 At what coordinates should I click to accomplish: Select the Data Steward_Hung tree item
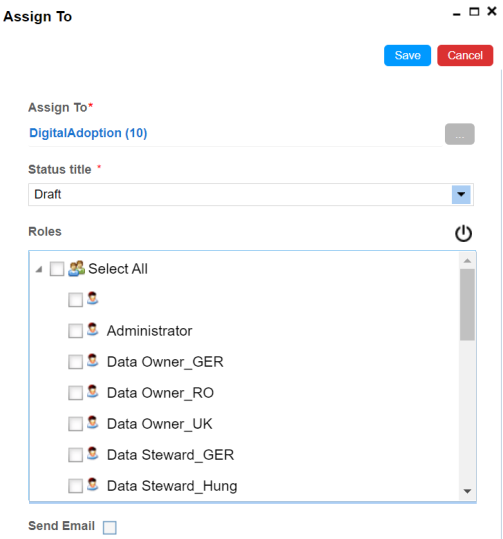[172, 486]
